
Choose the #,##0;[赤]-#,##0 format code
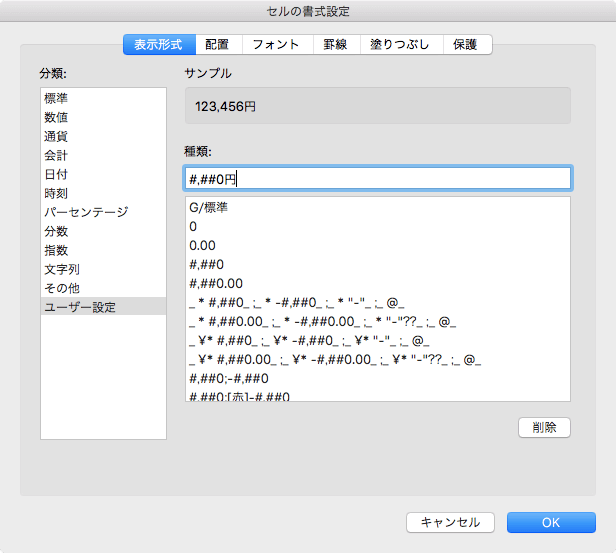[378, 396]
